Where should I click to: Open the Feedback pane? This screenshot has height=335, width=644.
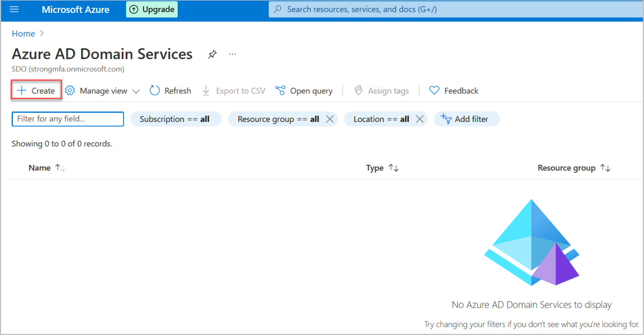point(453,91)
